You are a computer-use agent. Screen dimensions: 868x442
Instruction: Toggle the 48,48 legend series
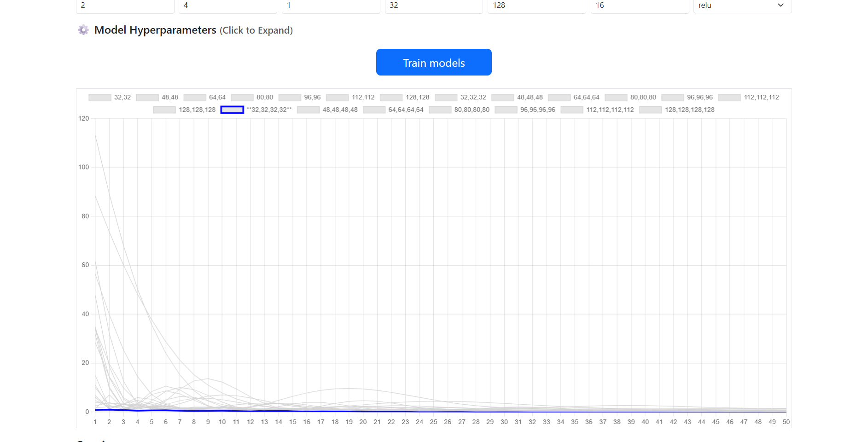tap(157, 98)
